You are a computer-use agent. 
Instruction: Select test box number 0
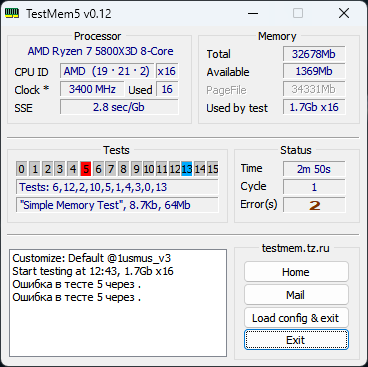tap(21, 169)
